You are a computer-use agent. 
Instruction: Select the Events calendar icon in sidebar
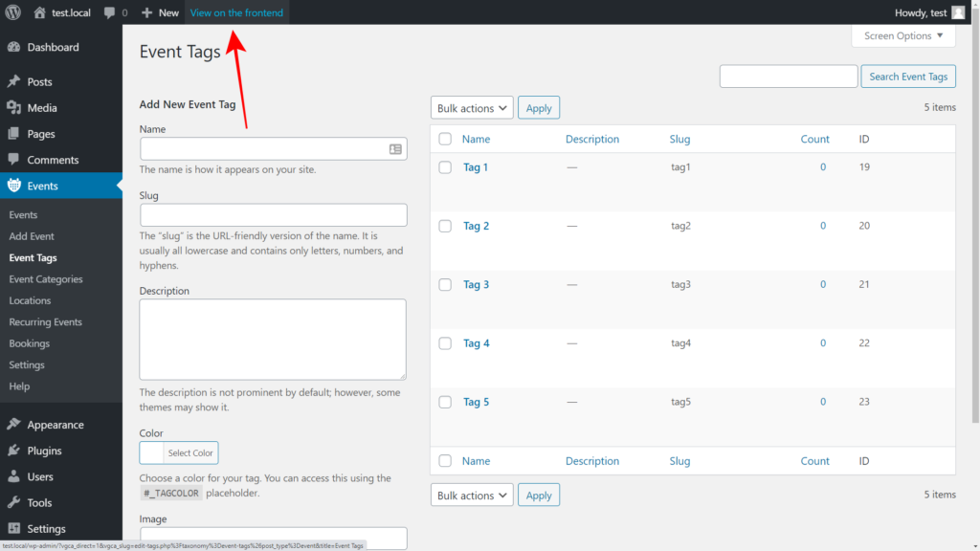15,186
